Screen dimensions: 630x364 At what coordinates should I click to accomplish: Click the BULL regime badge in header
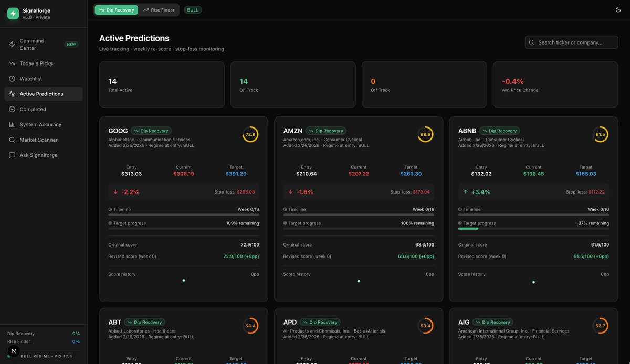point(193,10)
